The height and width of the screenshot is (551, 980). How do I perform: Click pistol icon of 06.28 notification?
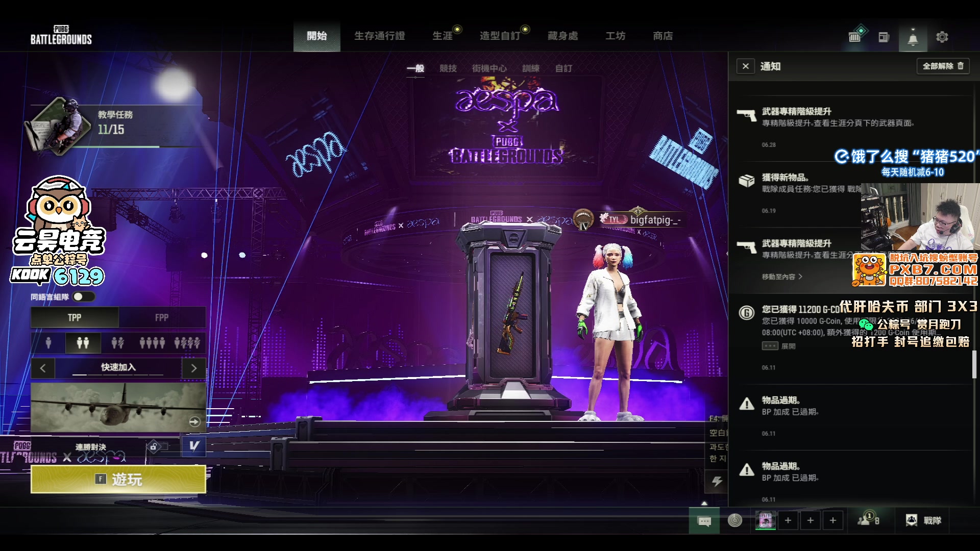coord(746,114)
